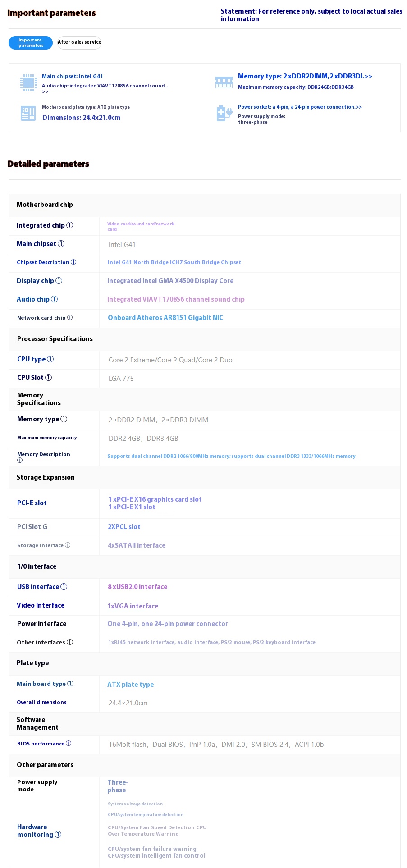This screenshot has width=407, height=868.
Task: Click the 8xUSB2.0 interface value
Action: 137,587
